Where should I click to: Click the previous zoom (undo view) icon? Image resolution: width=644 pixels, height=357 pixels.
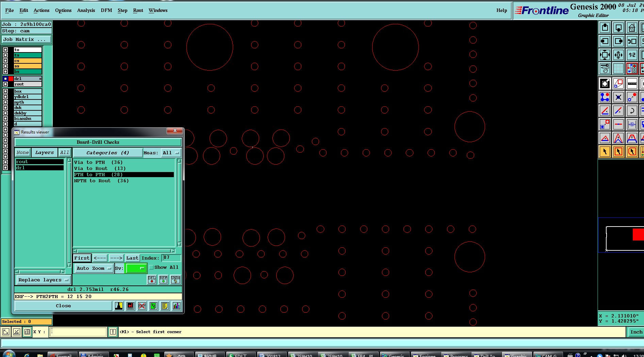click(632, 41)
